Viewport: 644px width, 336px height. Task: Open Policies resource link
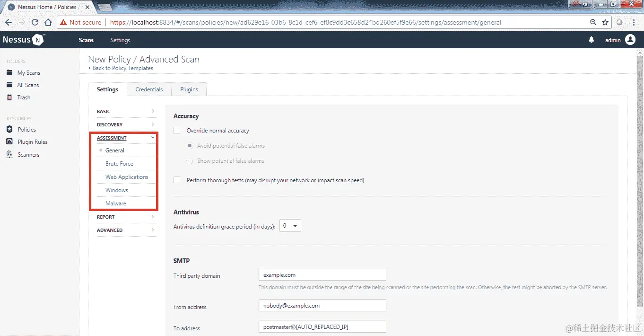26,130
